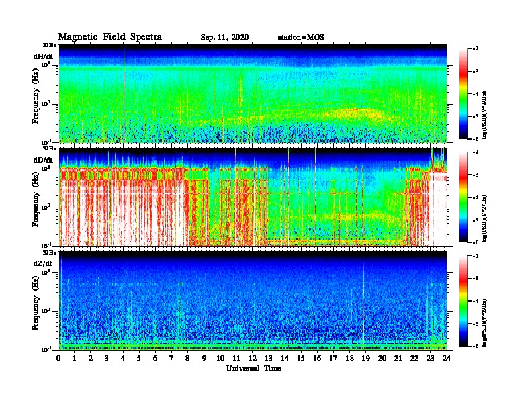Click hour tick label "12" on the time axis
This screenshot has height=411, width=532.
253,359
